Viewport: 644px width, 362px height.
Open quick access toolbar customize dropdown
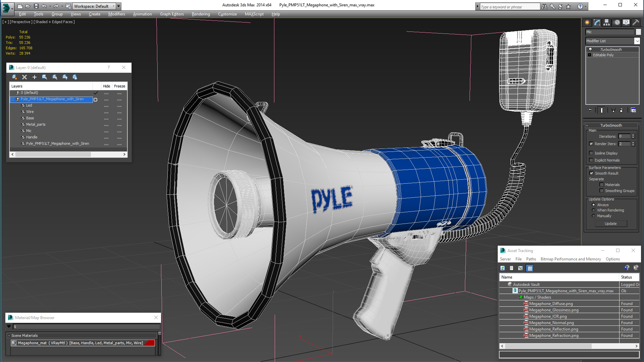pyautogui.click(x=119, y=6)
